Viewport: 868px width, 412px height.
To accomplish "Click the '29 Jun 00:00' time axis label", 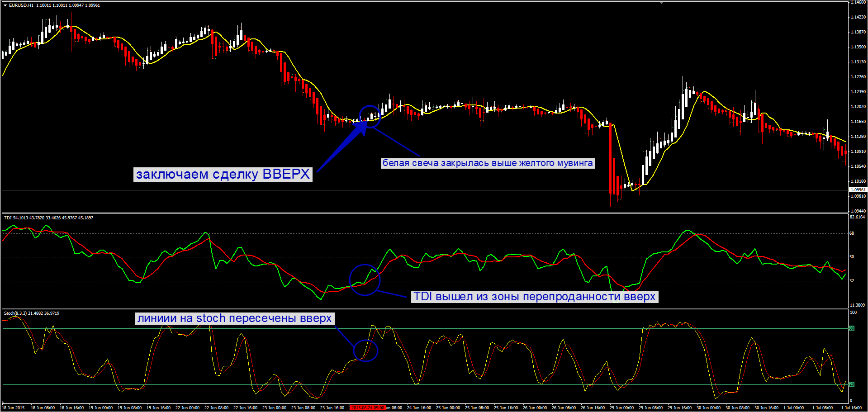I will point(621,408).
